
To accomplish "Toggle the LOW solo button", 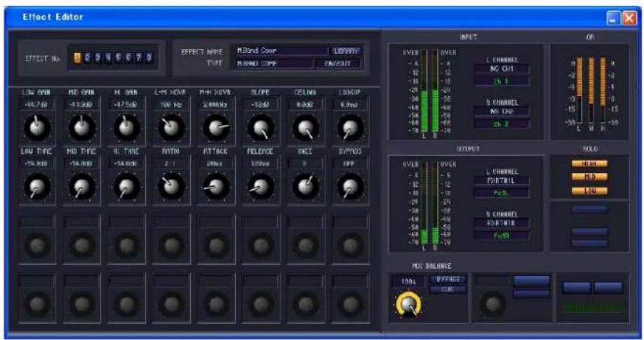I will [x=589, y=191].
